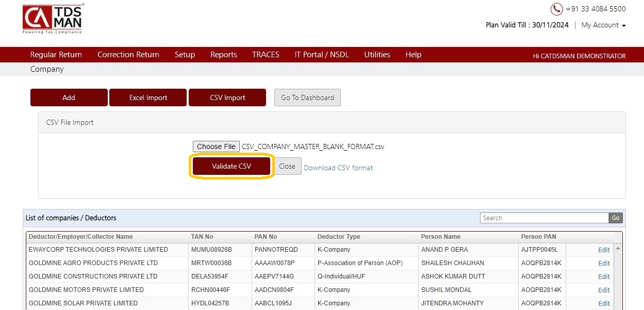Viewport: 644px width, 310px height.
Task: Edit GOLDMINE MOTORS PRIVATE LIMITED row
Action: tap(604, 290)
